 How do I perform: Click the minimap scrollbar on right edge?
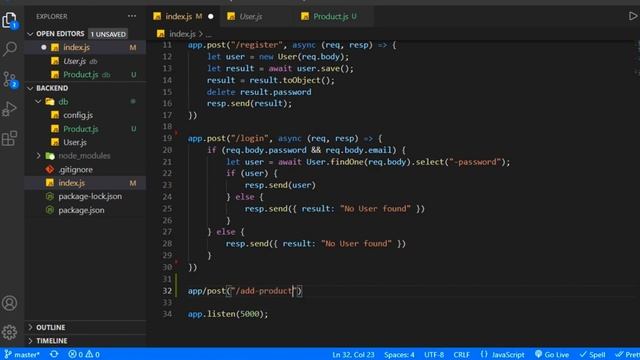(637, 59)
